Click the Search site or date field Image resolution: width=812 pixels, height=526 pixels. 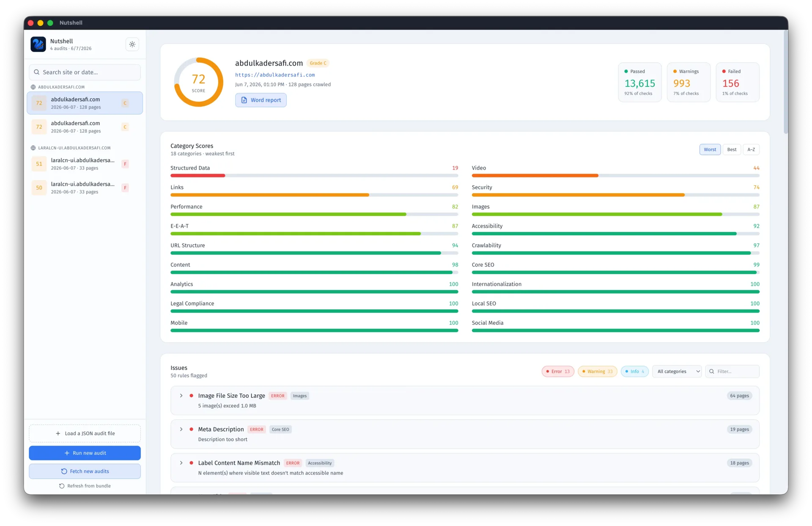[x=85, y=72]
